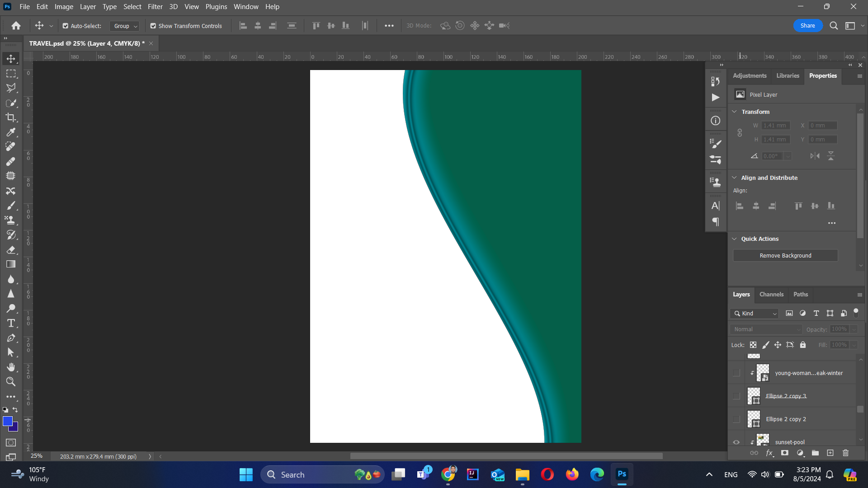Click the zoom percentage 25% field
This screenshot has height=488, width=868.
[x=37, y=456]
